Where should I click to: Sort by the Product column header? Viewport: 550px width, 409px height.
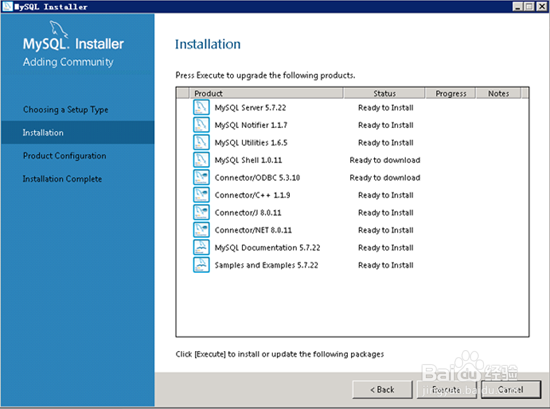click(266, 93)
